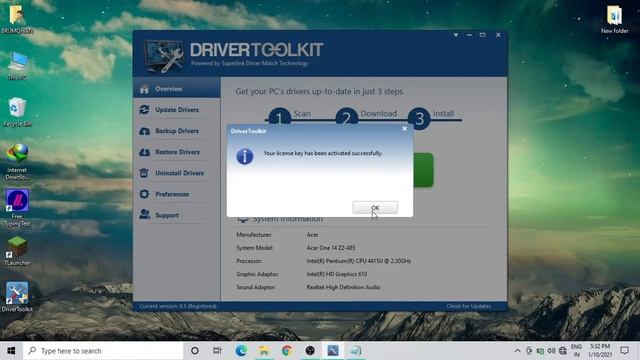Click the ENG language indicator
This screenshot has width=640, height=360.
576,351
